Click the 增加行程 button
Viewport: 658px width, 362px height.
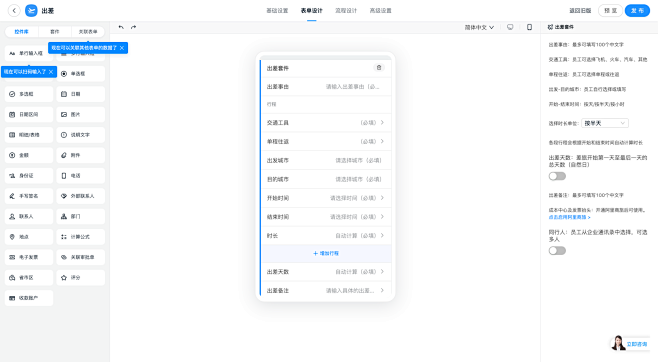click(326, 253)
